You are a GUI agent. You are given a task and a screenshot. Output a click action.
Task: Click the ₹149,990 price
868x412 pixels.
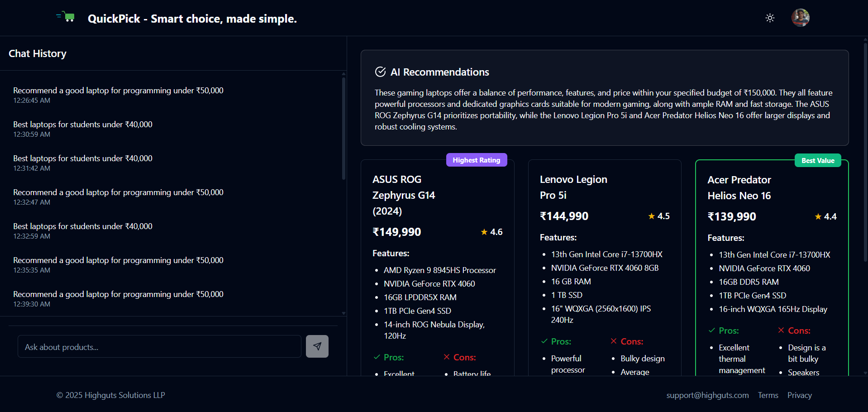[x=396, y=232]
